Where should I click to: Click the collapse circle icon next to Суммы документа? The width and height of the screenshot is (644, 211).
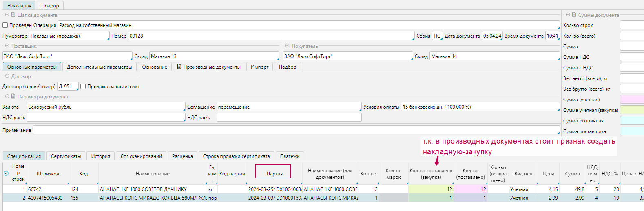point(568,15)
